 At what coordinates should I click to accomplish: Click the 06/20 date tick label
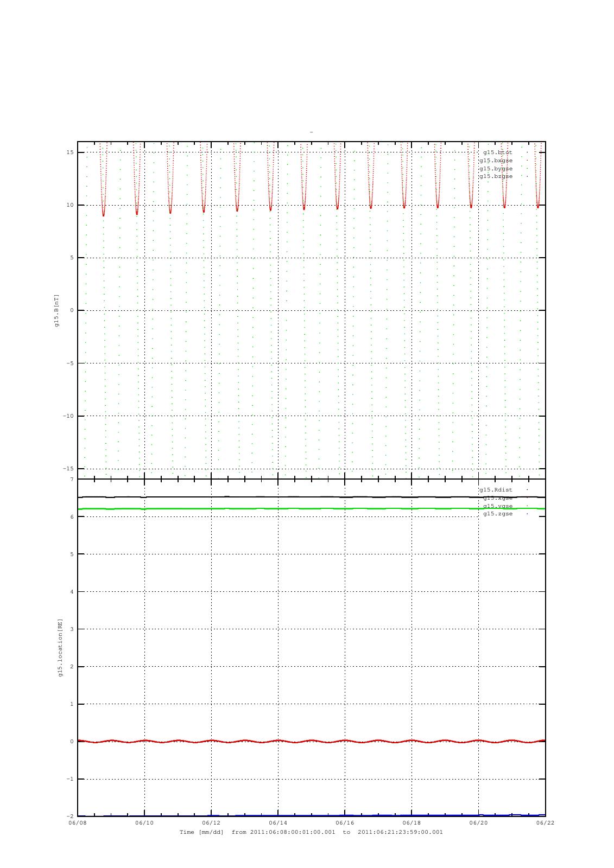coord(478,823)
